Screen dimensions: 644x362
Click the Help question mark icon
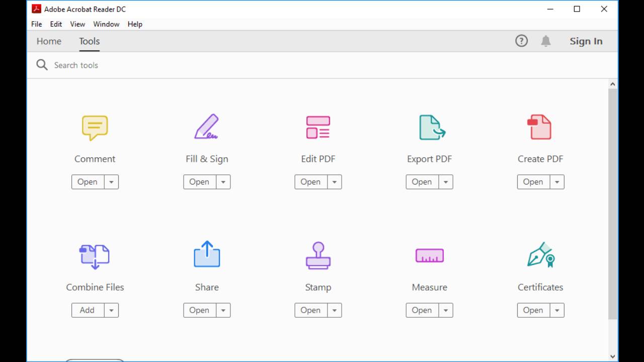(521, 41)
